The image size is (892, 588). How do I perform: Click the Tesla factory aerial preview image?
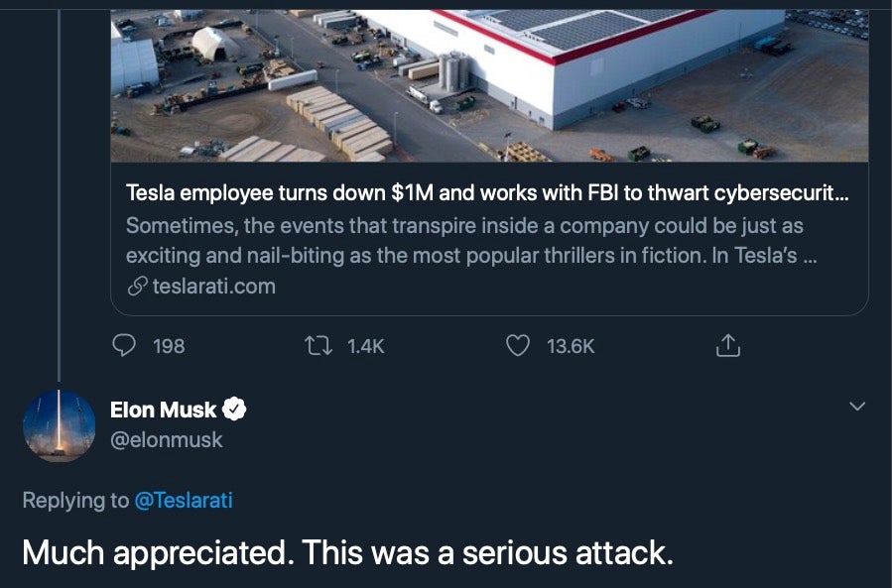click(488, 84)
